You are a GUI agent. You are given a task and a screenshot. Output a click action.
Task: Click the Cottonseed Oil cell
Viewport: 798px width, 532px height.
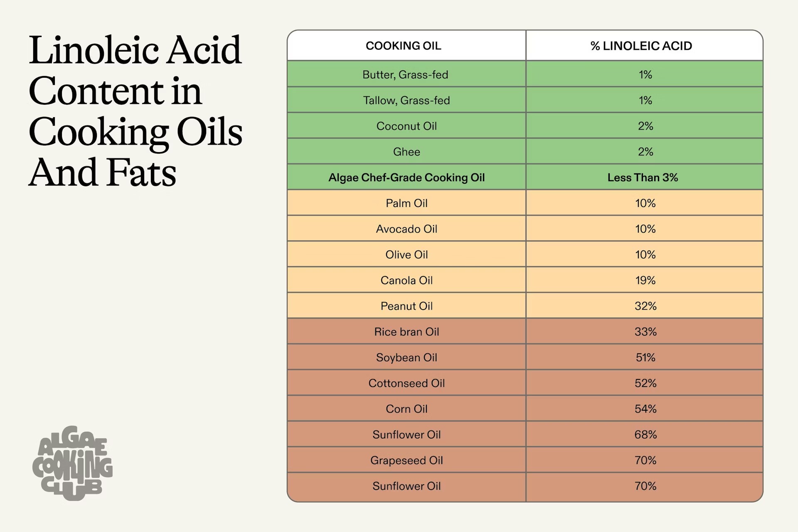pyautogui.click(x=406, y=383)
